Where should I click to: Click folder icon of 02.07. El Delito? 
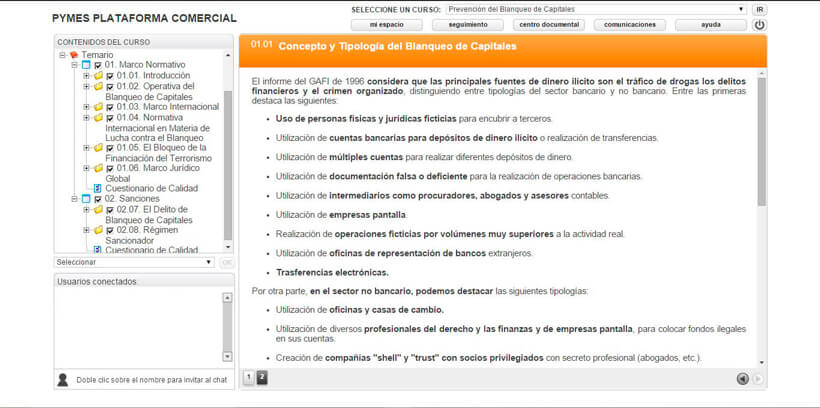pyautogui.click(x=98, y=210)
